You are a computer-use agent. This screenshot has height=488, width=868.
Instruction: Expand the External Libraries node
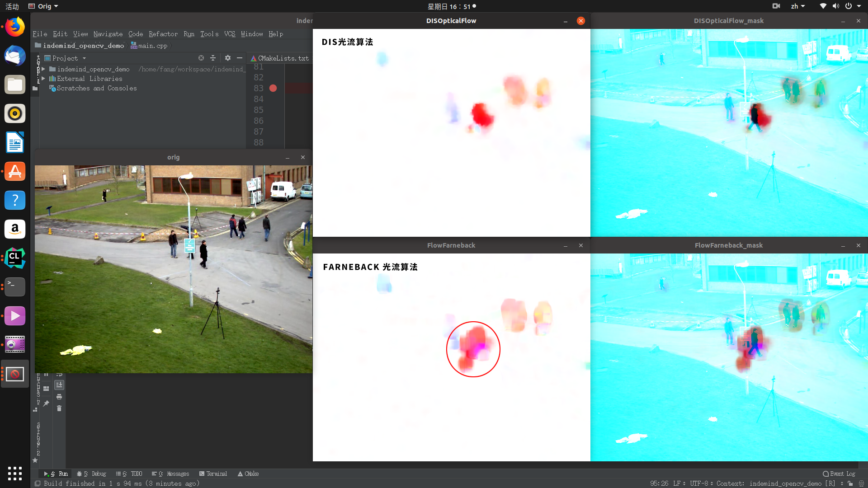pos(43,79)
